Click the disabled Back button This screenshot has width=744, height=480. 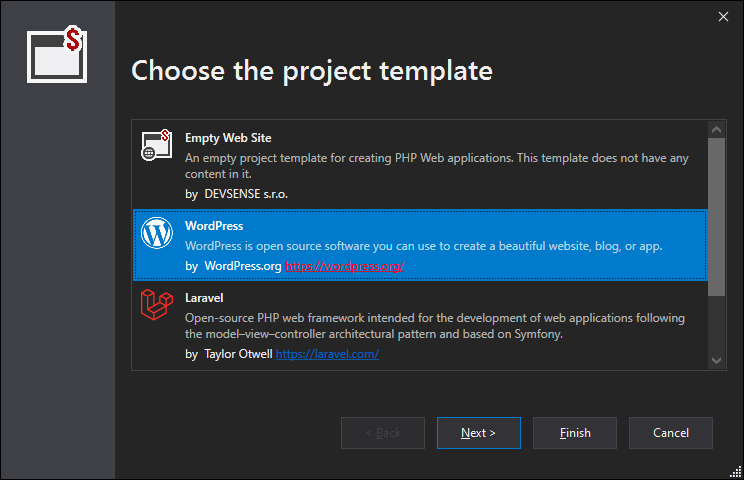383,433
